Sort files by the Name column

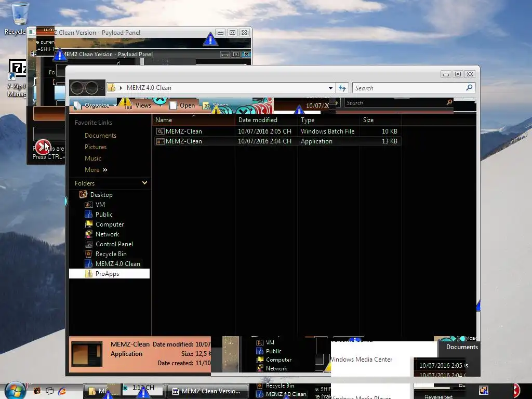point(193,120)
